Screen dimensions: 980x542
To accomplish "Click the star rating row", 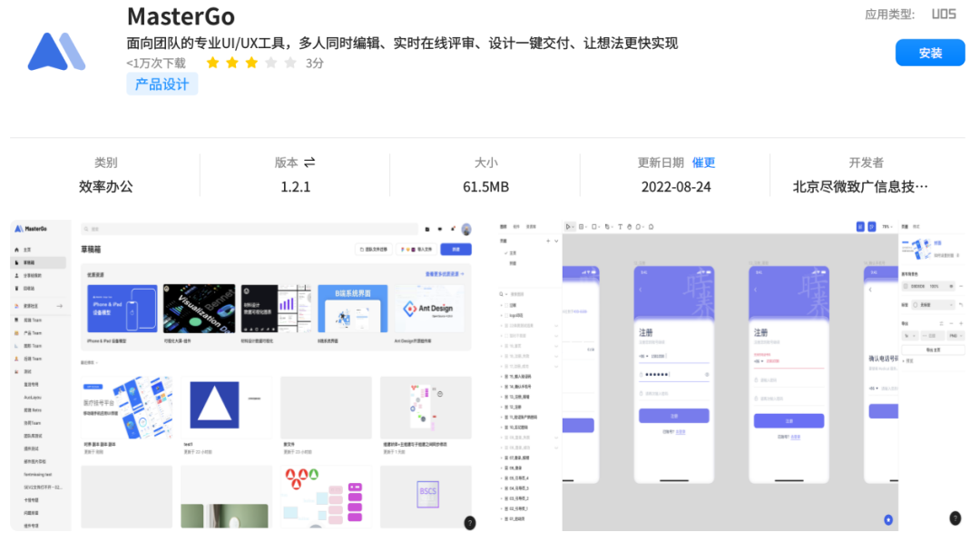I will pyautogui.click(x=251, y=63).
